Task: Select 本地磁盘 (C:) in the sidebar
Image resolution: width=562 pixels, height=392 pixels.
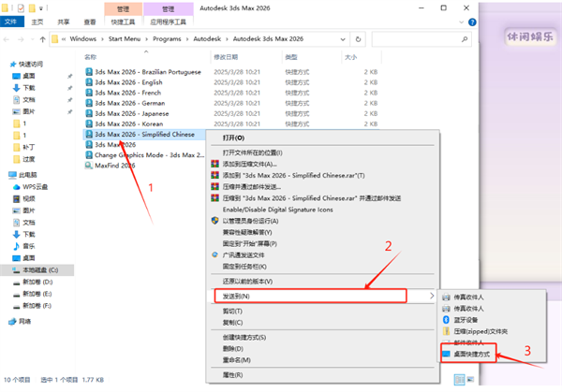Action: (40, 269)
